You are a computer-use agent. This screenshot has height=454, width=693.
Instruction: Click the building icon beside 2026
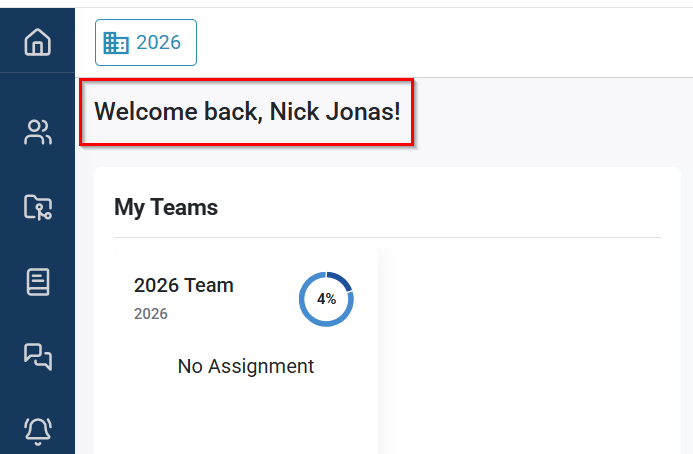(116, 42)
